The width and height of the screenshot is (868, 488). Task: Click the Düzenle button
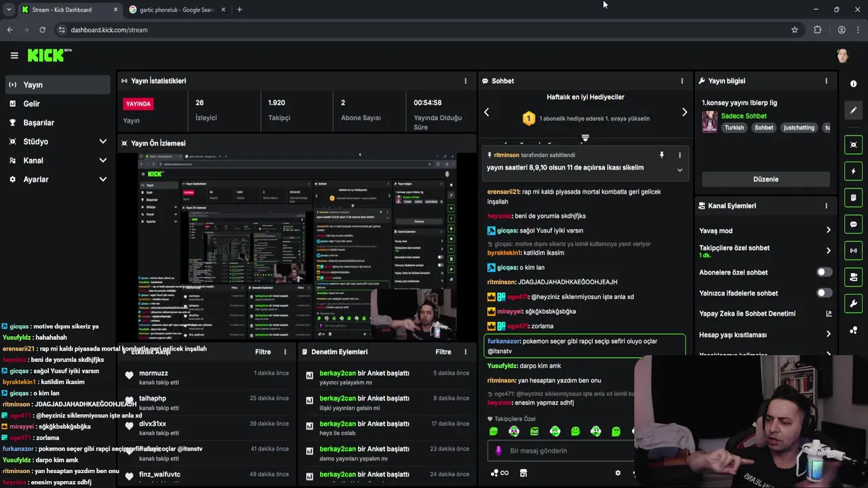(766, 179)
